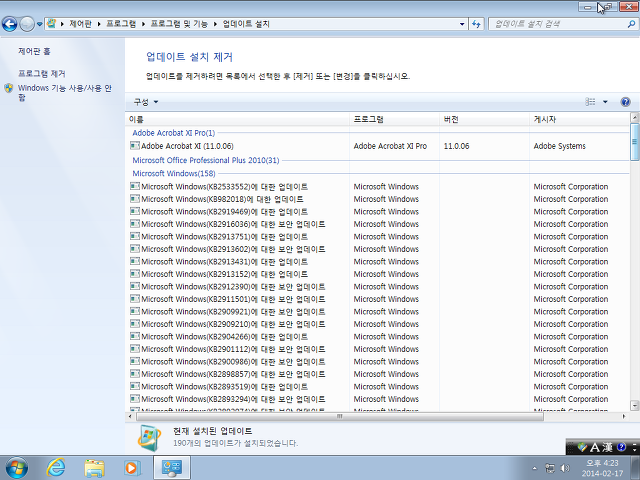Open 프로그램 제거 link
The width and height of the screenshot is (640, 480).
(42, 73)
